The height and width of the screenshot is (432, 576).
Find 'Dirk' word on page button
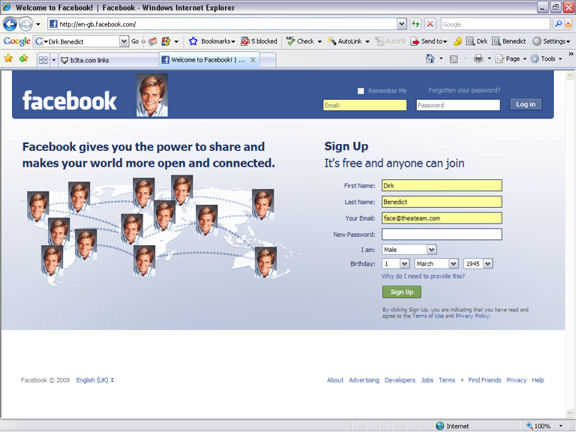[x=477, y=42]
